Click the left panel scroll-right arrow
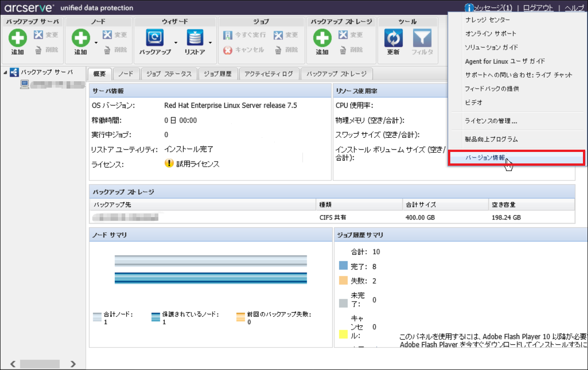This screenshot has height=370, width=588. pyautogui.click(x=73, y=364)
